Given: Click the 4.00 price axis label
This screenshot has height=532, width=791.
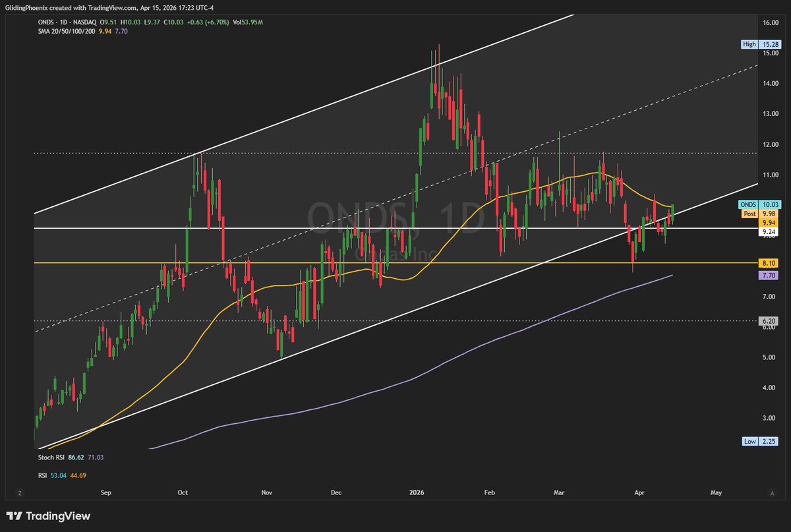Looking at the screenshot, I should [x=771, y=388].
